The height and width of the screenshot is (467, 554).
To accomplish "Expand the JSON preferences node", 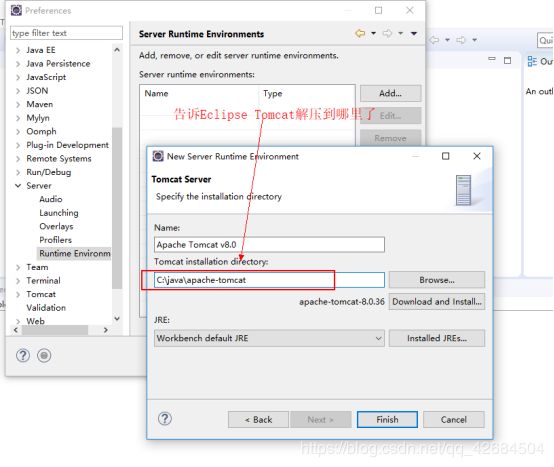I will point(18,91).
